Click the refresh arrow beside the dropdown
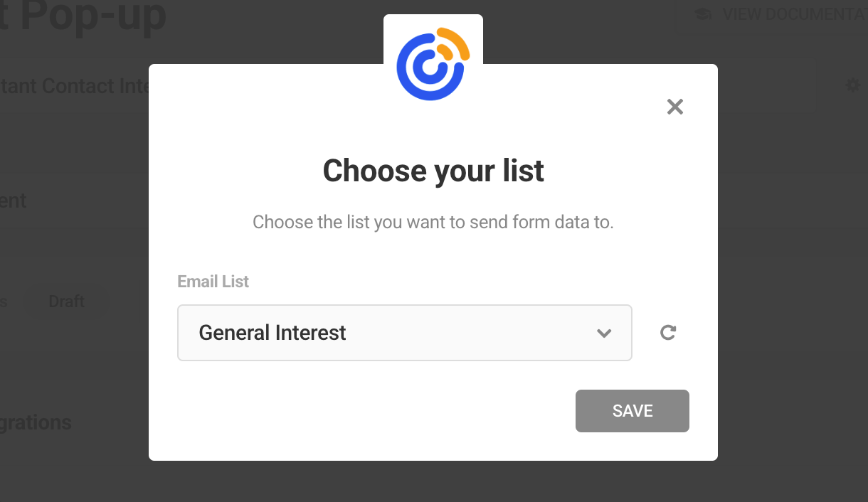 tap(667, 332)
